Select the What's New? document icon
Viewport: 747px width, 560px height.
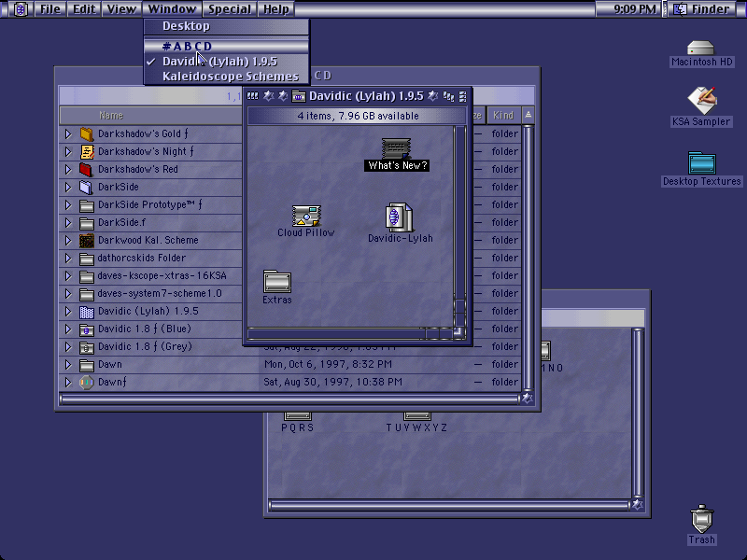tap(396, 148)
